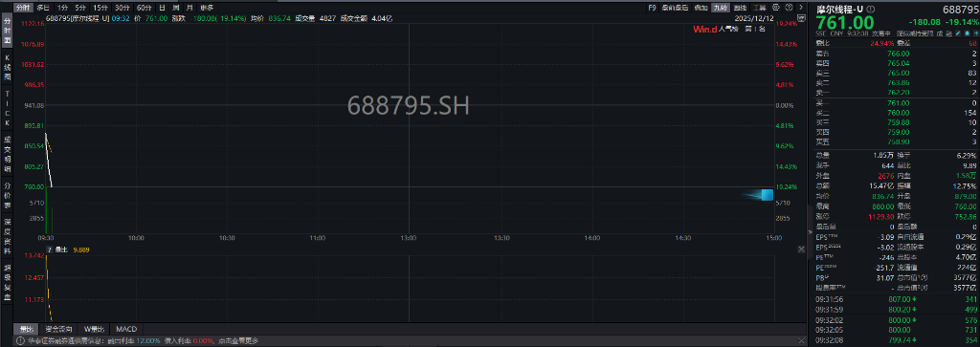Select the 分时 period tab
This screenshot has width=980, height=347.
tap(23, 8)
